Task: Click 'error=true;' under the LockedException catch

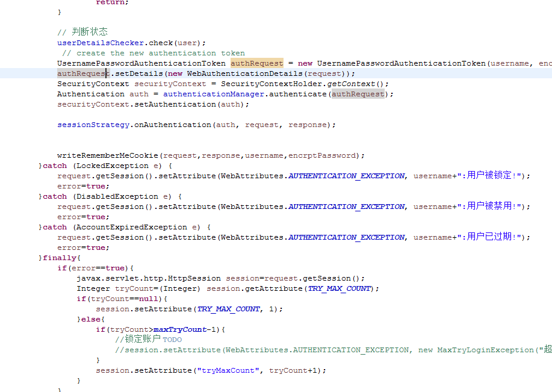Action: tap(84, 186)
